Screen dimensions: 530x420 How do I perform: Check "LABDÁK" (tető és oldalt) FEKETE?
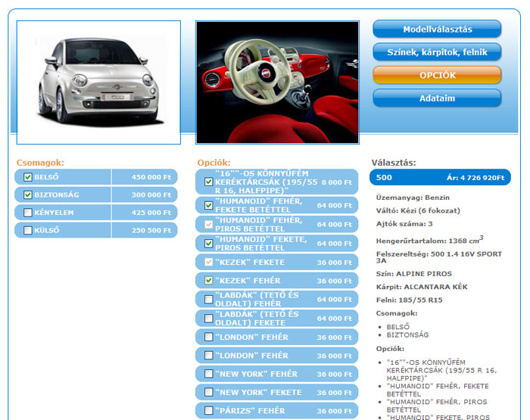pos(208,319)
